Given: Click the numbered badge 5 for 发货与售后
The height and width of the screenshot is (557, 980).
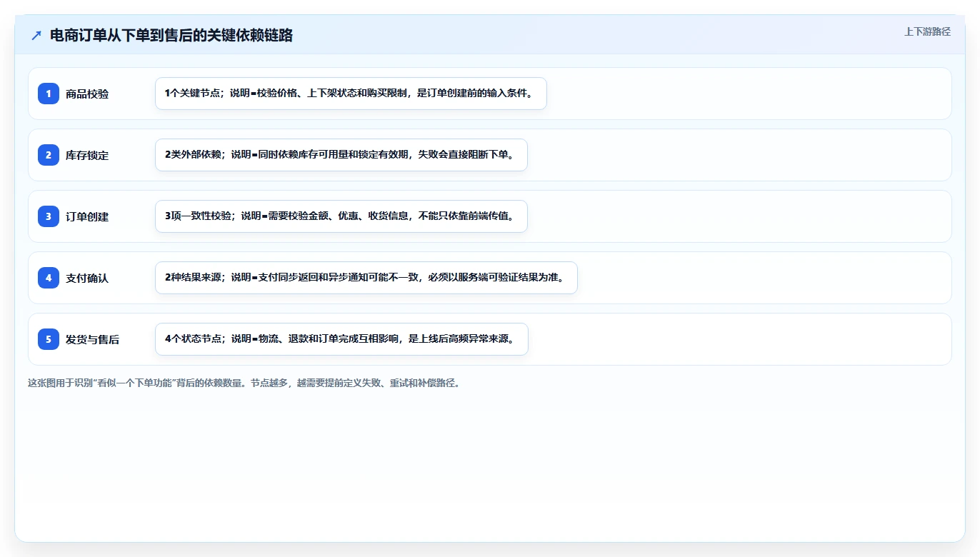Looking at the screenshot, I should point(49,339).
